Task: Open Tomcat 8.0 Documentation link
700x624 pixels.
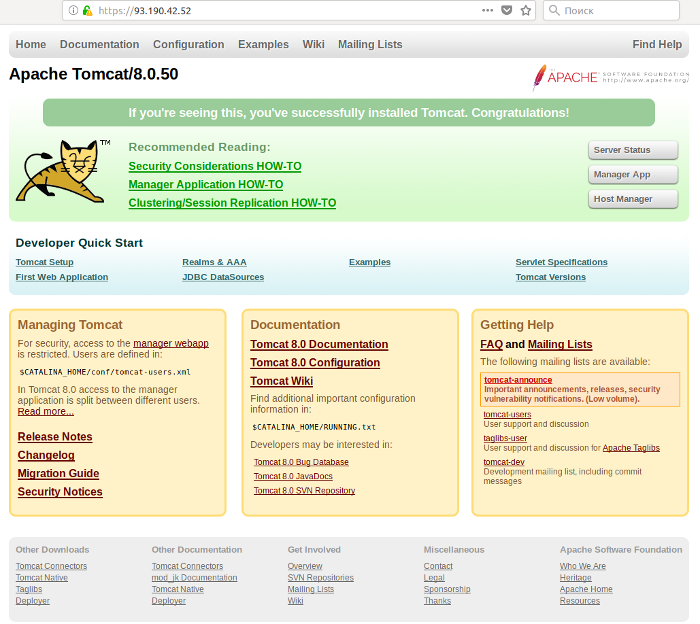Action: tap(319, 344)
